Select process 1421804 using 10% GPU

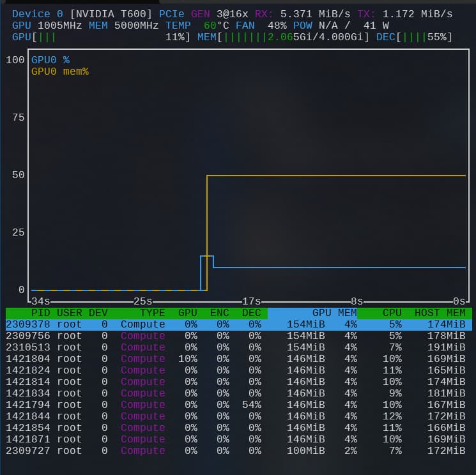[x=238, y=359]
